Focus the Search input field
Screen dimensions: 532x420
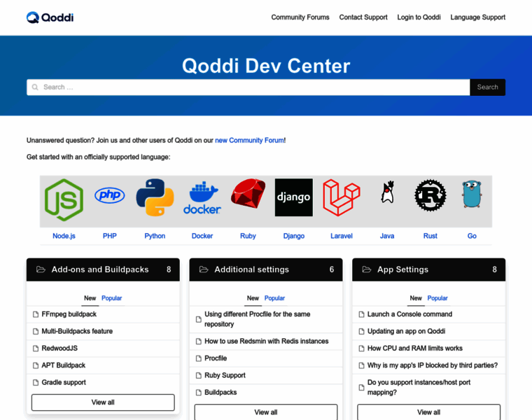coord(248,87)
